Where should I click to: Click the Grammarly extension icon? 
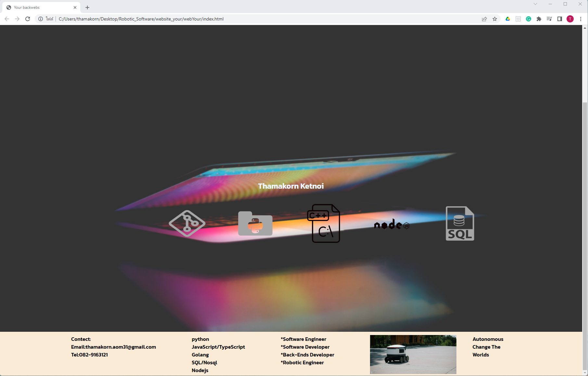click(x=529, y=19)
